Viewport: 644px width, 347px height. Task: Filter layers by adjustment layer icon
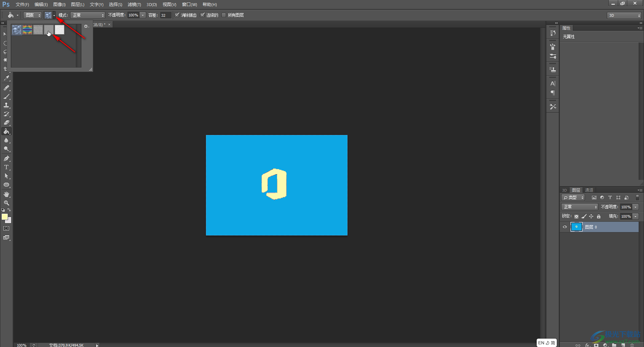point(602,198)
